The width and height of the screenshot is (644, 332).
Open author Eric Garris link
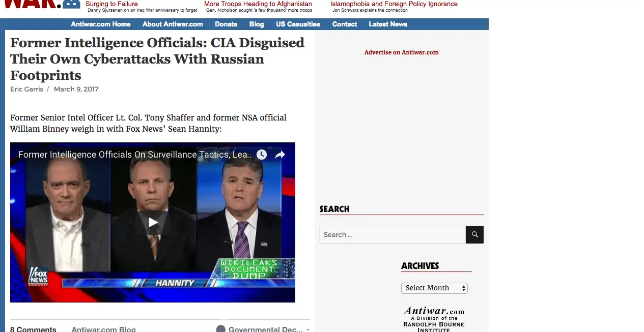pos(26,89)
